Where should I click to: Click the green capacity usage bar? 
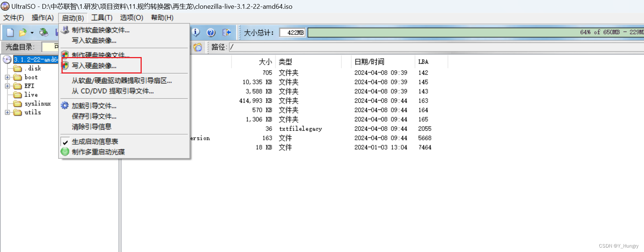[x=476, y=33]
